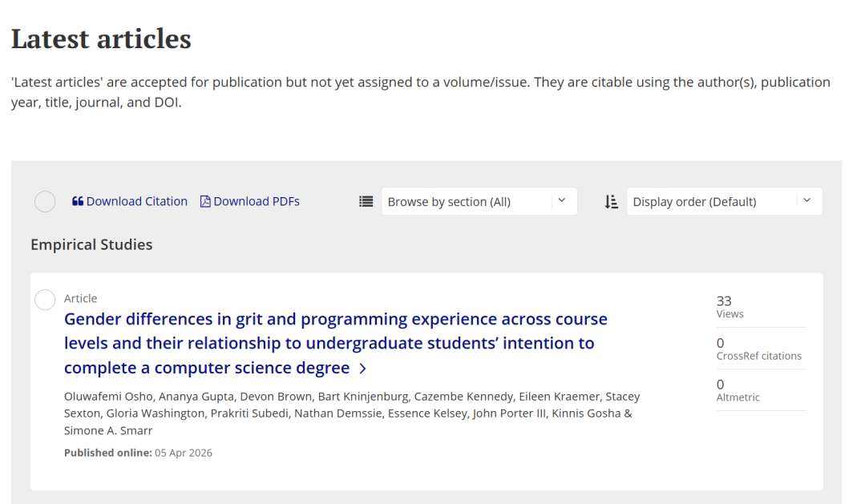Click the Latest articles page heading
Screen dimensions: 865x504
[101, 38]
